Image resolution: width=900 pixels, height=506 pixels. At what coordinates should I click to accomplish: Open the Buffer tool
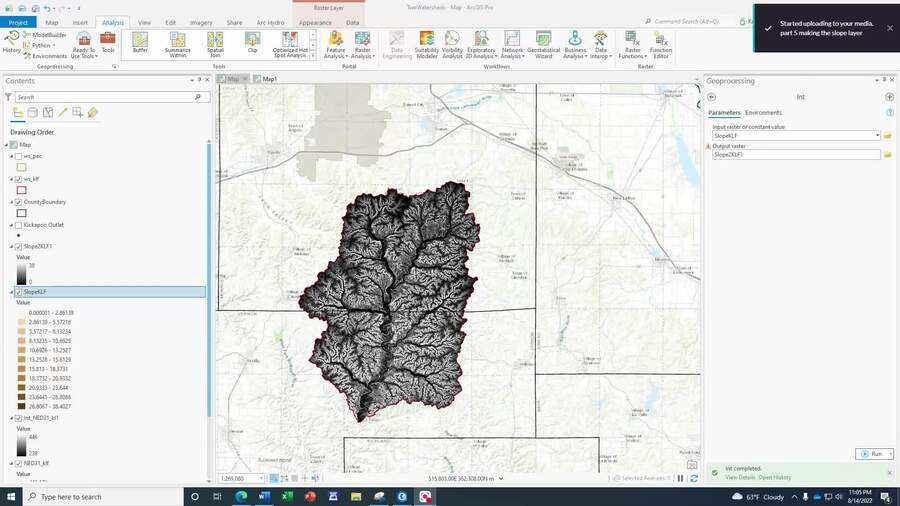pos(139,43)
